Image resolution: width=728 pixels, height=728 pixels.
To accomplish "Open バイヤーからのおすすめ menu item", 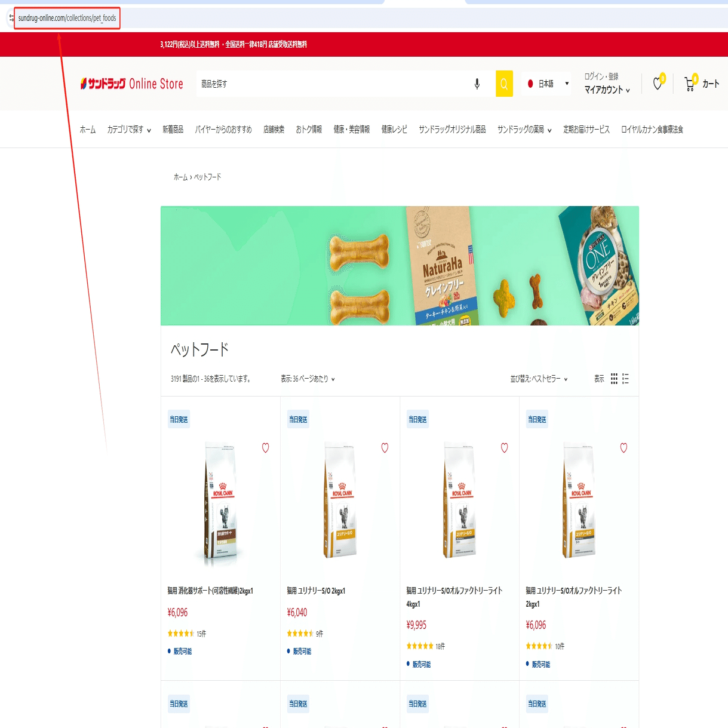I will pyautogui.click(x=223, y=129).
